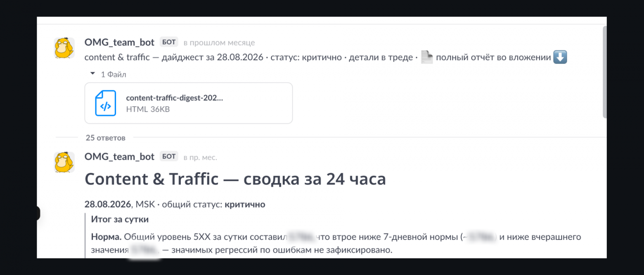This screenshot has width=644, height=275.
Task: Open OMG_team_bot profile from first message
Action: coord(119,42)
